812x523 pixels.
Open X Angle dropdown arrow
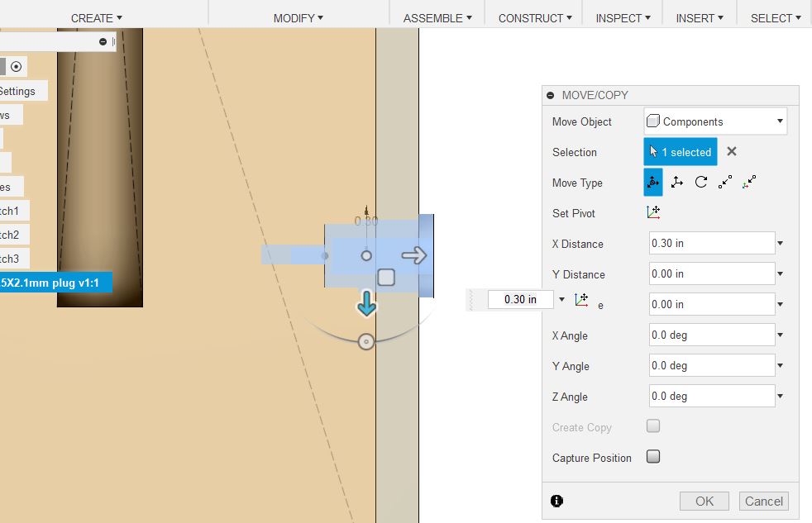[x=780, y=335]
